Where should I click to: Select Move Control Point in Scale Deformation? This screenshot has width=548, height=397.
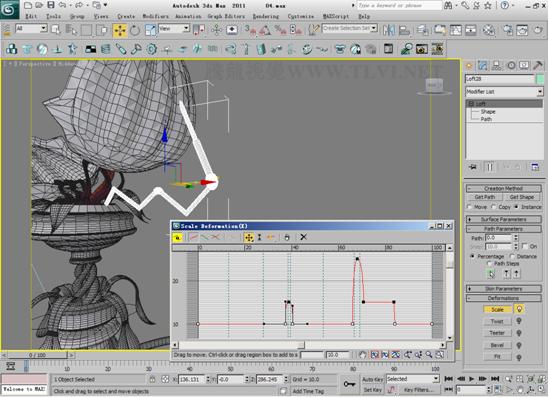(x=249, y=237)
